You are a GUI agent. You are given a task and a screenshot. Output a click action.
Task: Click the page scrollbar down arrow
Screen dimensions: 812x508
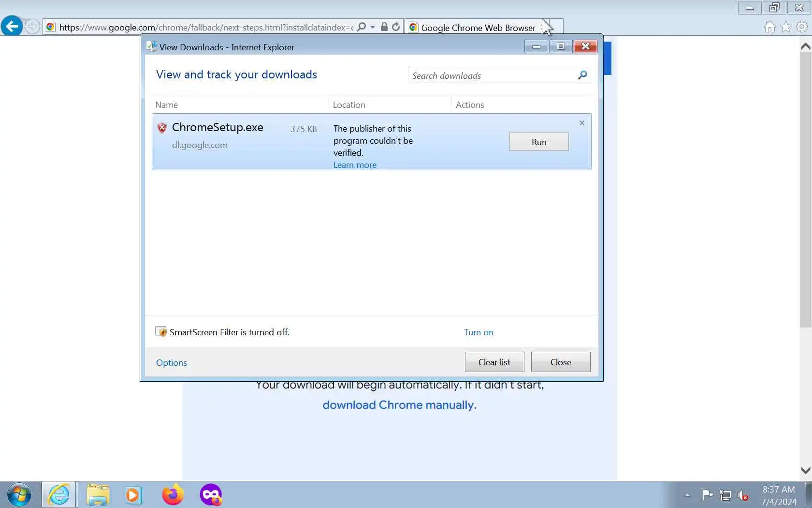pyautogui.click(x=805, y=470)
